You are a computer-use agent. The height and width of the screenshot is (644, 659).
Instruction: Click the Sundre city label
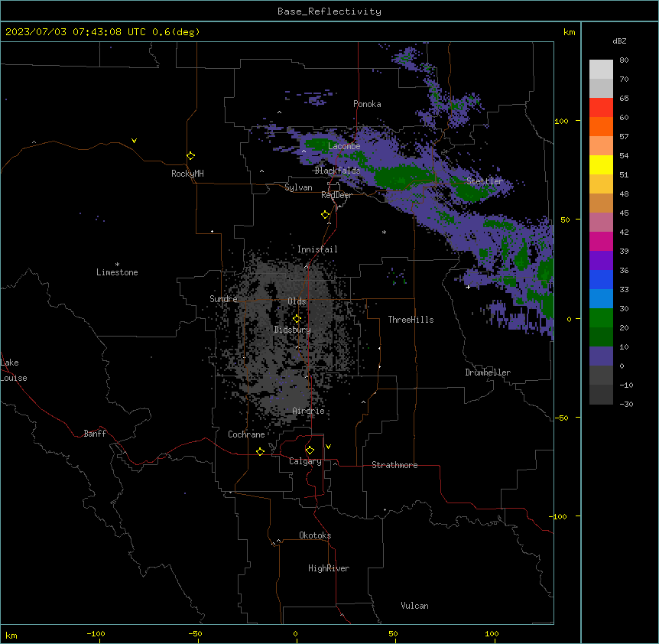223,299
